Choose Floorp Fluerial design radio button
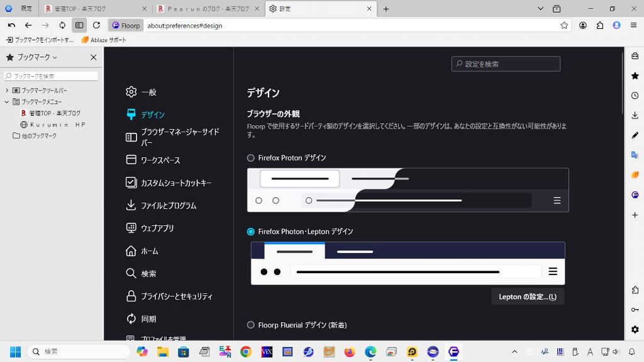 pyautogui.click(x=251, y=325)
